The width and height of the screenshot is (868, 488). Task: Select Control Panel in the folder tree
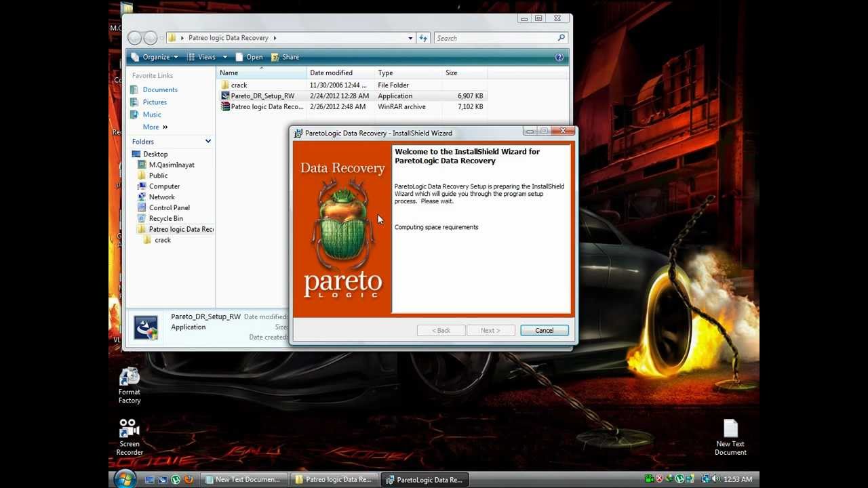[169, 208]
